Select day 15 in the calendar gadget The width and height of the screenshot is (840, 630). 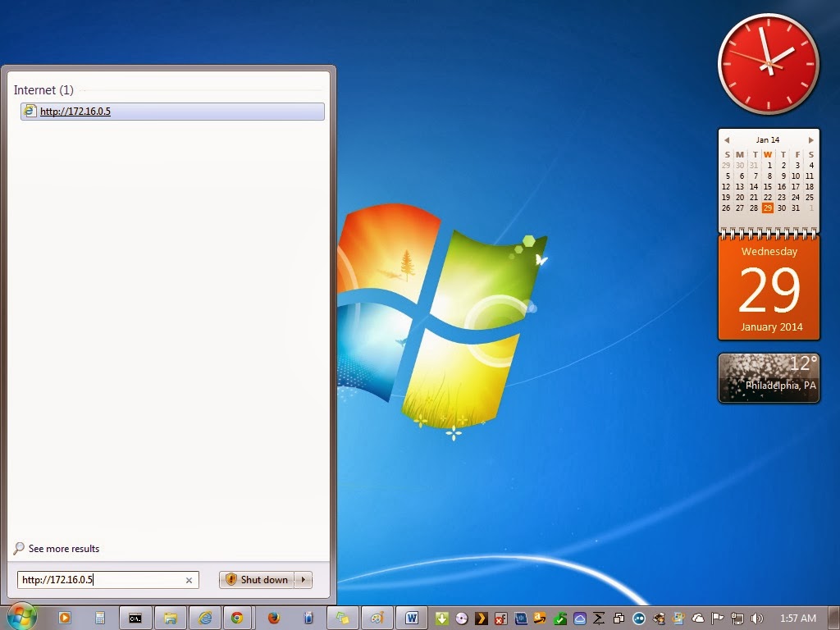[x=768, y=186]
